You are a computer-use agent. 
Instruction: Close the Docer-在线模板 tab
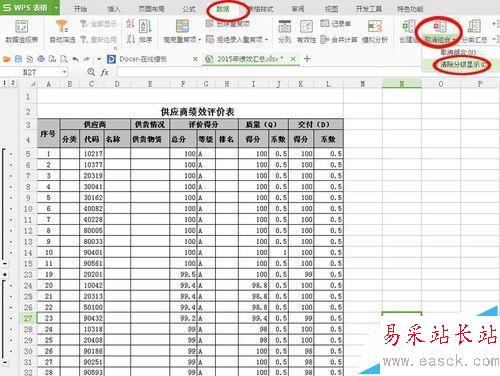coord(195,59)
